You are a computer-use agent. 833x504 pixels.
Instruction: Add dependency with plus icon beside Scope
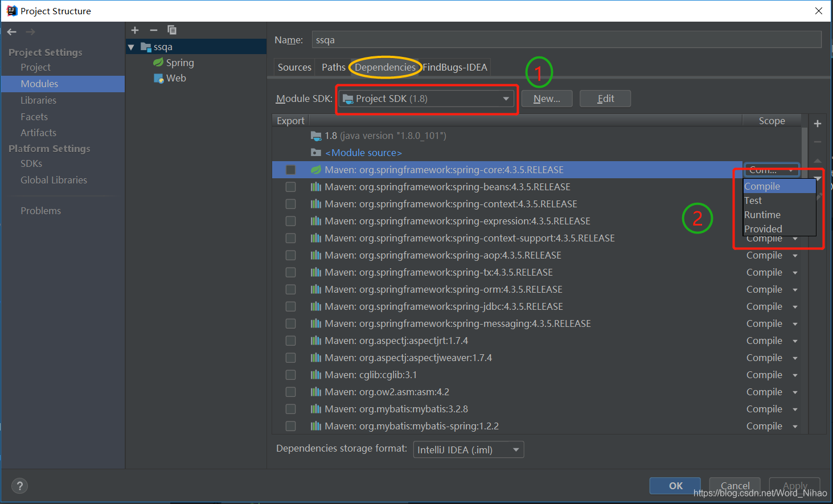818,124
